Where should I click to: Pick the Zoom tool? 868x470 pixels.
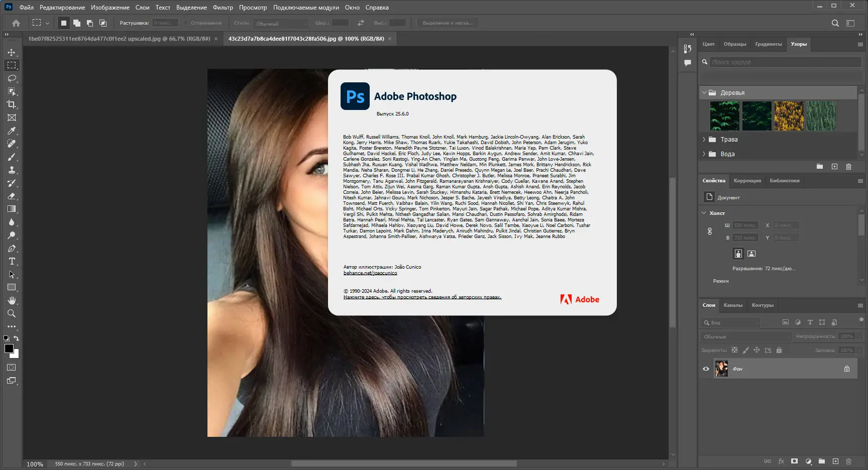pos(12,314)
